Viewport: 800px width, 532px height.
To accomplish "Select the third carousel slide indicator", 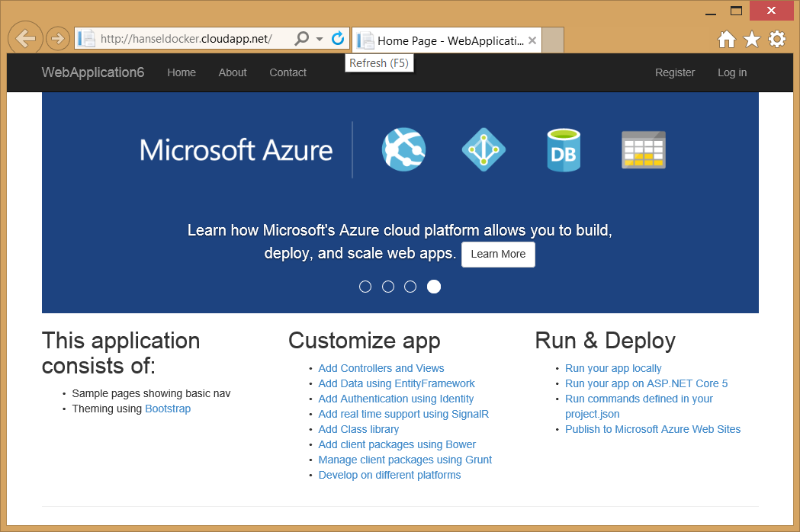I will [x=410, y=287].
